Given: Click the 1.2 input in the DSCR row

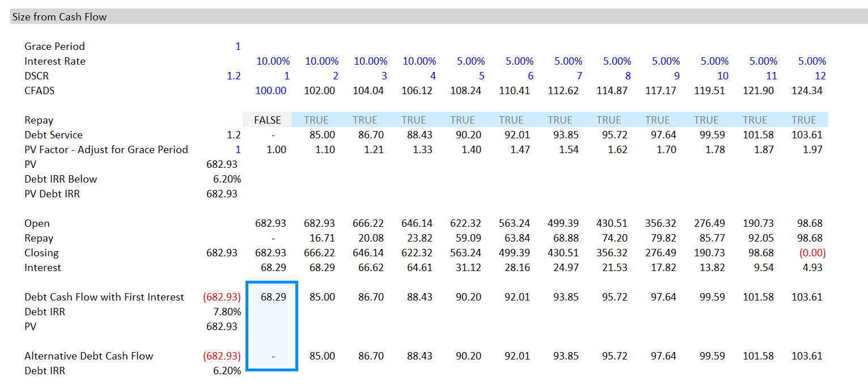Looking at the screenshot, I should [x=234, y=76].
